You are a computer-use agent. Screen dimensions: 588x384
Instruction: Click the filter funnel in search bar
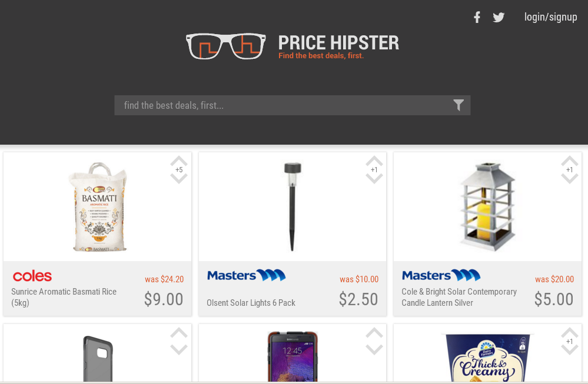(459, 105)
